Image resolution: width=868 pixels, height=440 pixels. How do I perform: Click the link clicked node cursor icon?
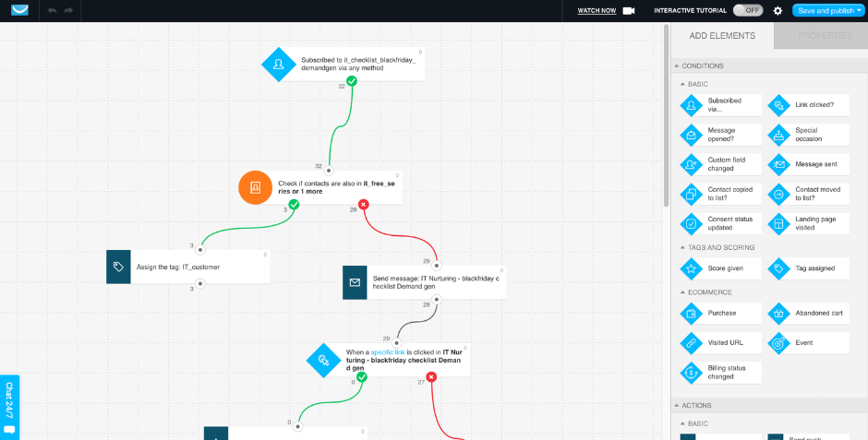click(323, 360)
